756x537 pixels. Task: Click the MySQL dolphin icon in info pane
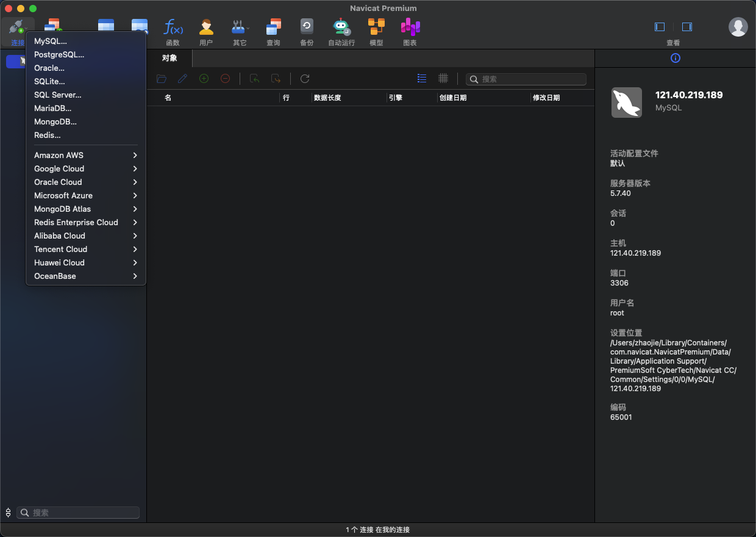627,103
